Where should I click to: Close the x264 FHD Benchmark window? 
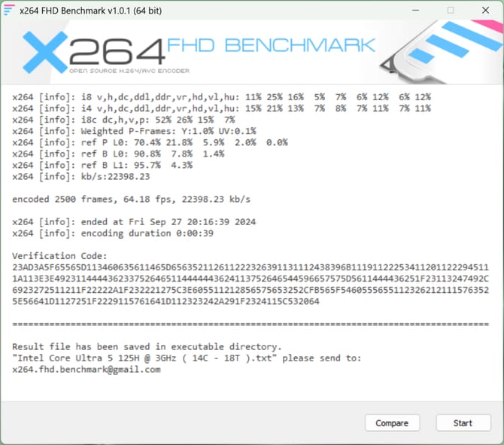[485, 11]
